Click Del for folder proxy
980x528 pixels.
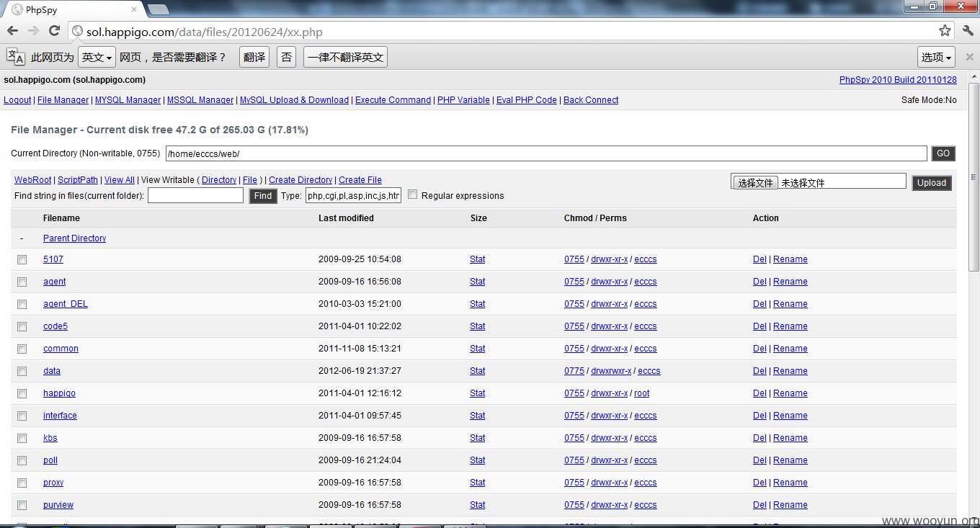[759, 483]
